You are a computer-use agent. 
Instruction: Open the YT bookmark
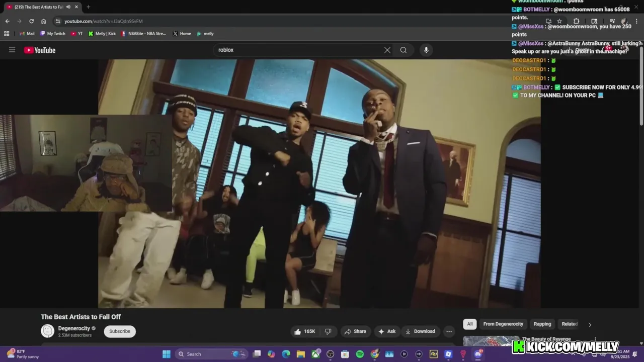77,34
